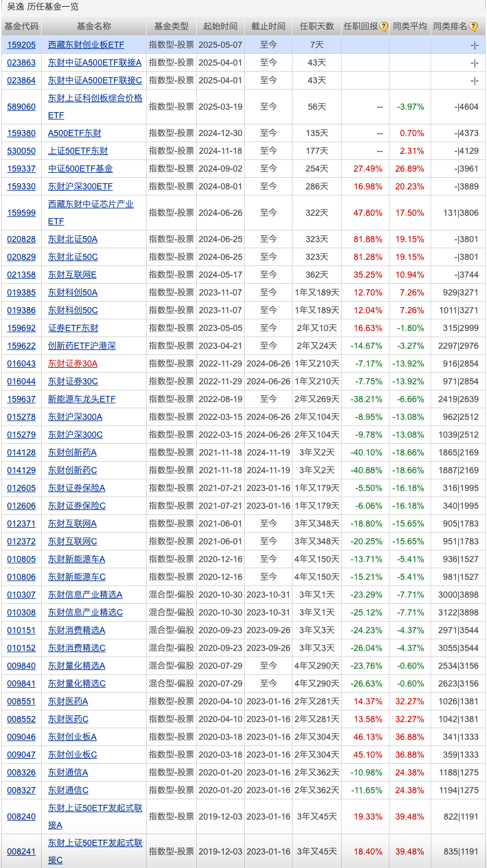The height and width of the screenshot is (868, 487).
Task: Click the 吴逸 历任基金一览 heading
Action: pyautogui.click(x=42, y=7)
